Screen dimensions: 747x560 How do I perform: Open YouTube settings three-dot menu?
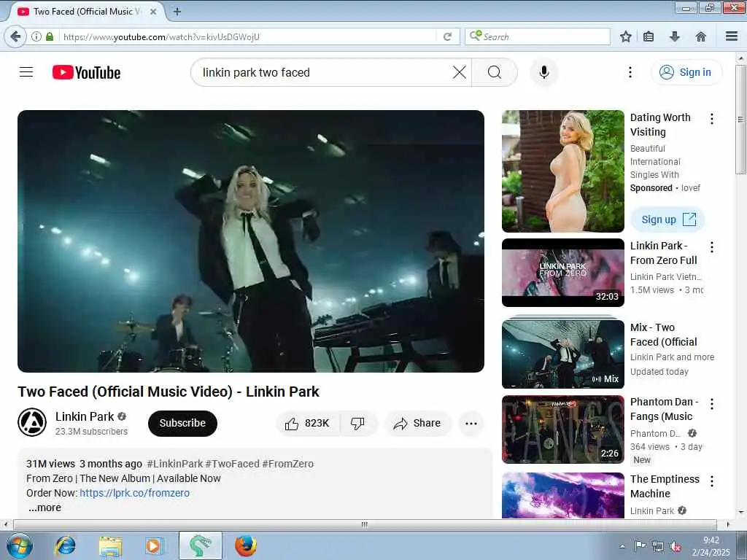[630, 72]
